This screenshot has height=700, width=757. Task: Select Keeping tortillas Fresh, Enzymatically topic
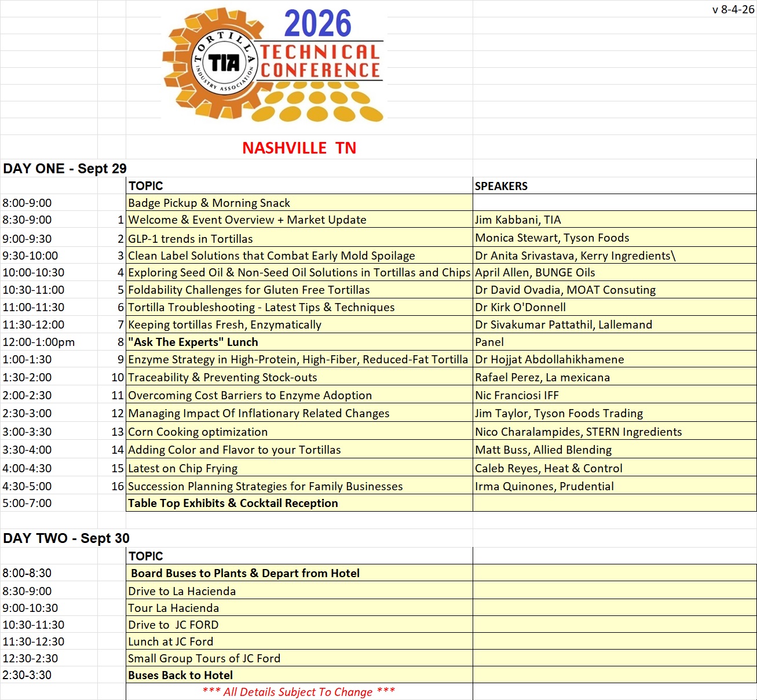(299, 325)
